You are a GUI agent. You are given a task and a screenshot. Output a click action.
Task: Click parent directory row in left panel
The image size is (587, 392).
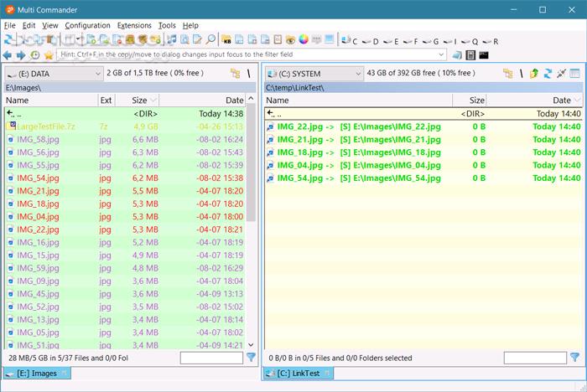[125, 113]
